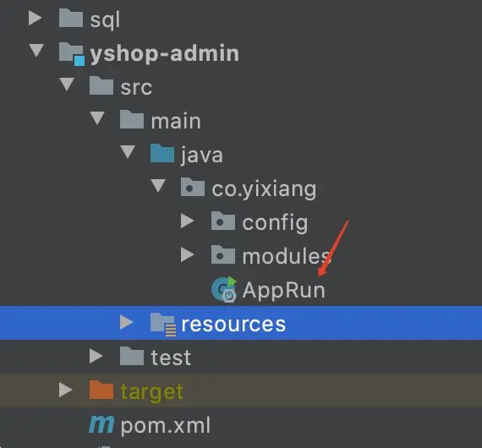Image resolution: width=482 pixels, height=448 pixels.
Task: Select the test folder label
Action: pos(171,358)
